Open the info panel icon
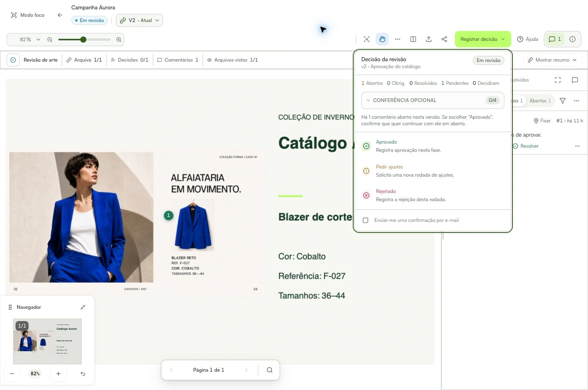This screenshot has width=588, height=390. point(572,39)
